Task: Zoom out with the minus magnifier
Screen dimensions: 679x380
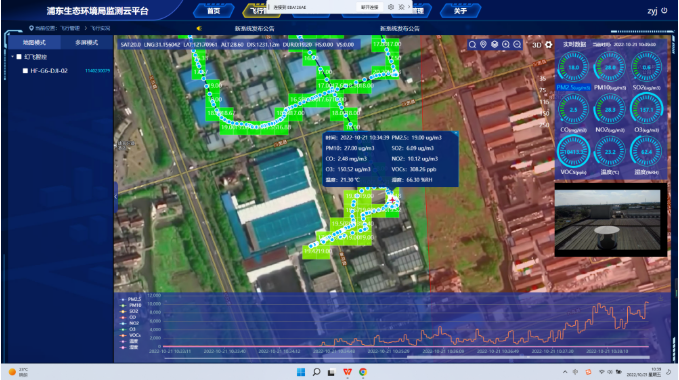Action: coord(517,45)
